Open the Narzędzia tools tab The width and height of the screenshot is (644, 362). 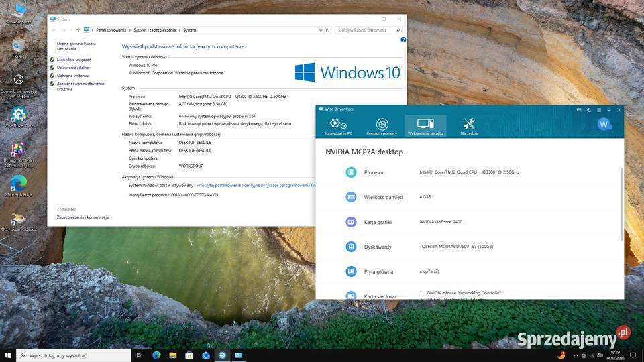(469, 127)
